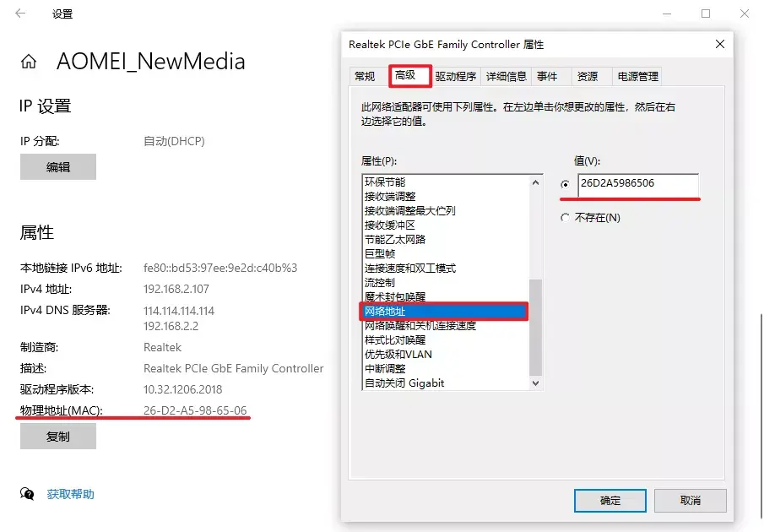This screenshot has height=532, width=764.
Task: Select 接收缓冲区 property
Action: [x=445, y=225]
